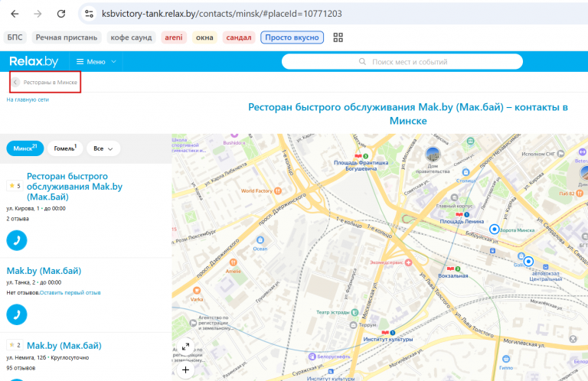Screen dimensions: 588x381
Task: Click the Ocean shop marker on map
Action: click(x=260, y=239)
